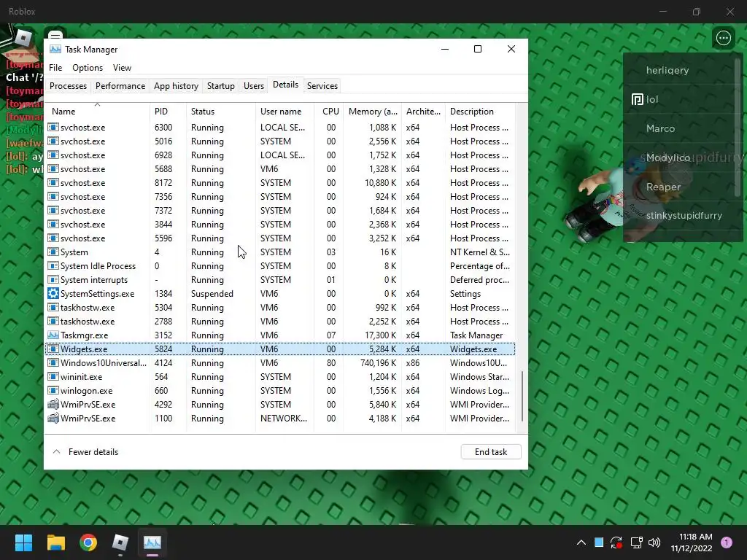The image size is (747, 560).
Task: Select taskhostw.exe with PID 2788
Action: click(280, 321)
